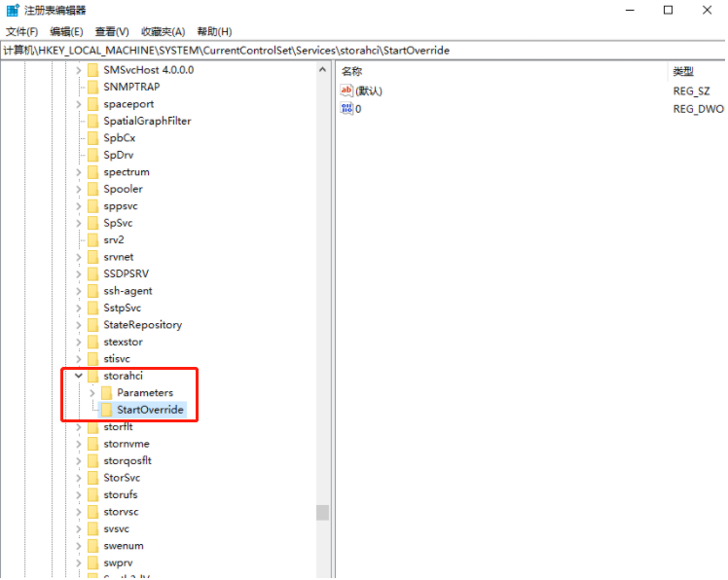Click the Parameters folder icon
The image size is (728, 580).
[x=106, y=393]
